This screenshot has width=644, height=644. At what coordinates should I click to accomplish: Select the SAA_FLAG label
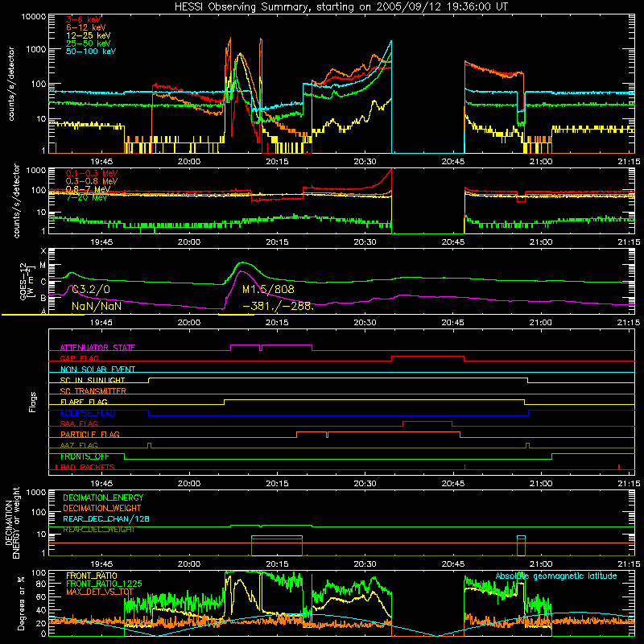point(79,423)
